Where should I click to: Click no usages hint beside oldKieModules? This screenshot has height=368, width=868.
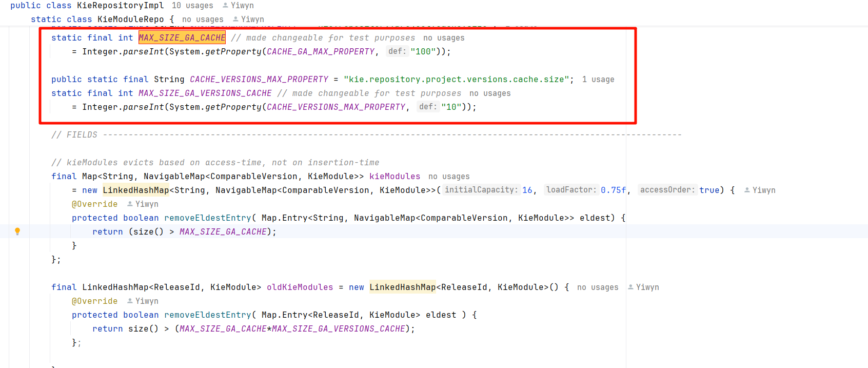(598, 287)
